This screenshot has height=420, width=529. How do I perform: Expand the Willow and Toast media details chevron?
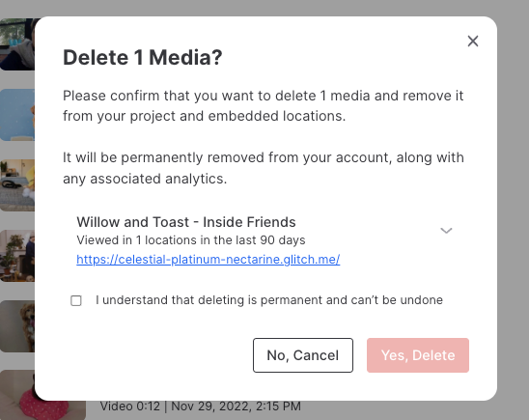[446, 231]
